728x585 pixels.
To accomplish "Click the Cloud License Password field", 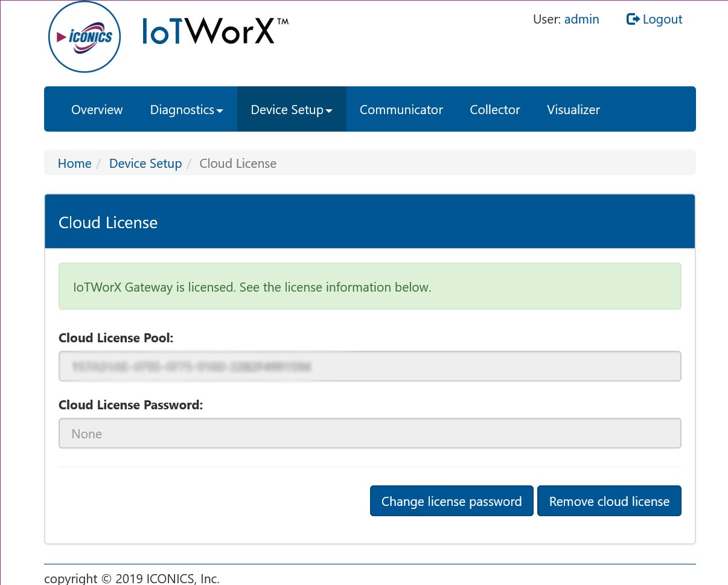I will tap(369, 433).
